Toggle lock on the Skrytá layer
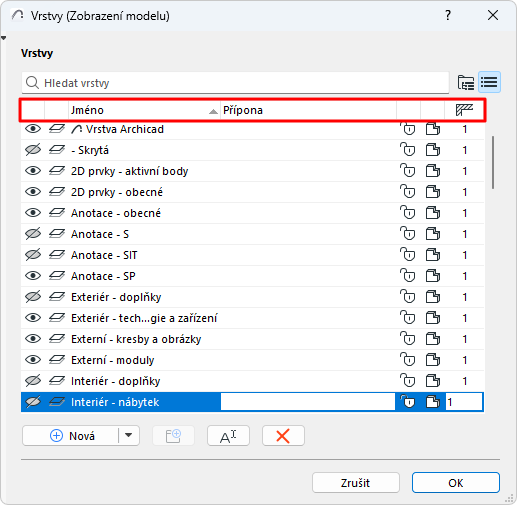This screenshot has height=505, width=517. click(x=408, y=150)
